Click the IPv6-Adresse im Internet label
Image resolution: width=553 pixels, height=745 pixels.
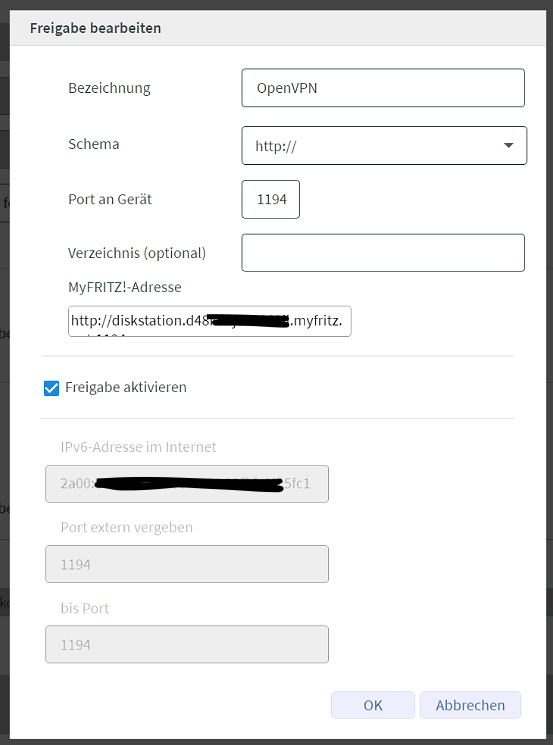138,447
